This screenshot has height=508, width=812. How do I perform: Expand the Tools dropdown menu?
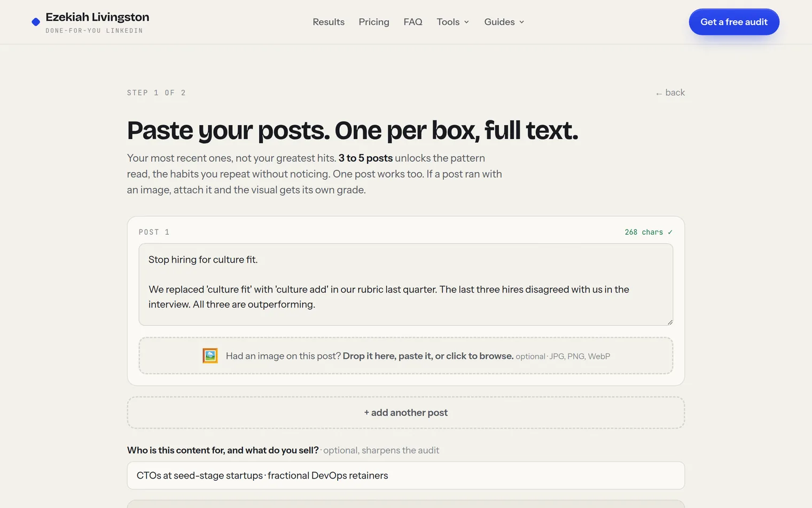(453, 22)
